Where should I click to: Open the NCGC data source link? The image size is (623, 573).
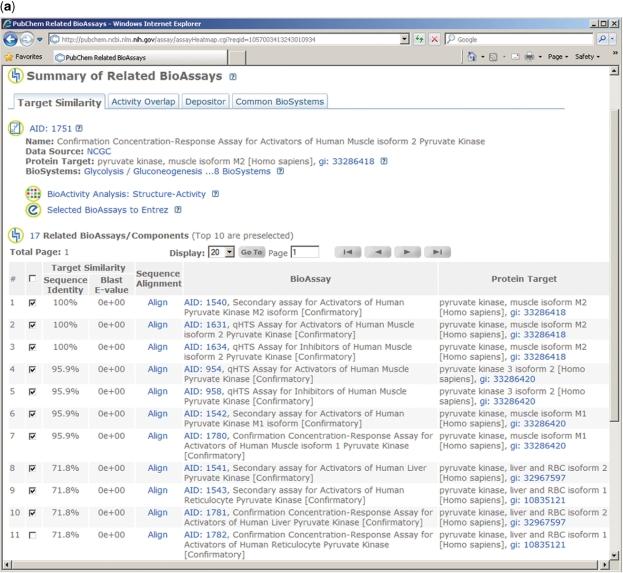tap(99, 151)
